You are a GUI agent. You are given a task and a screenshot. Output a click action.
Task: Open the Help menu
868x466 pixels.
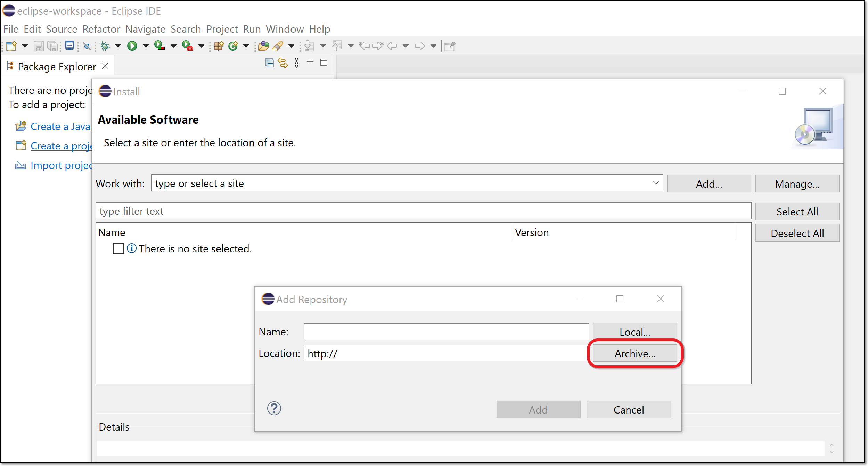coord(320,29)
